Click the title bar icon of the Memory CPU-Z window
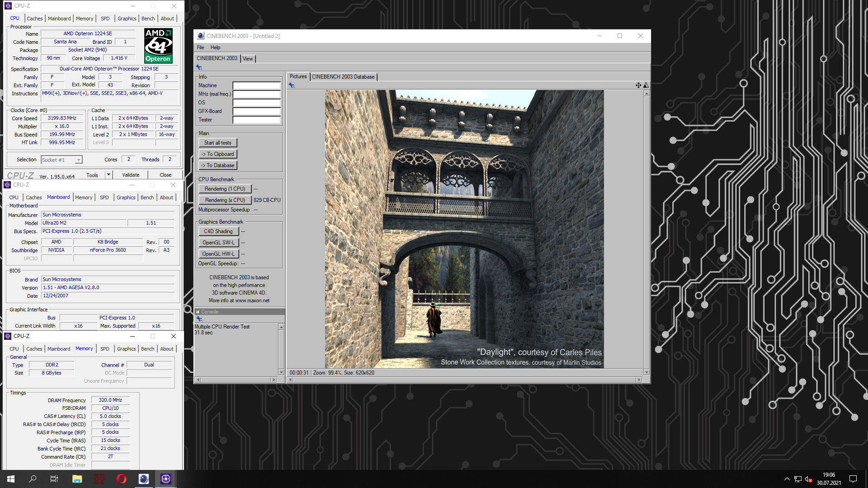This screenshot has height=488, width=868. (x=8, y=336)
